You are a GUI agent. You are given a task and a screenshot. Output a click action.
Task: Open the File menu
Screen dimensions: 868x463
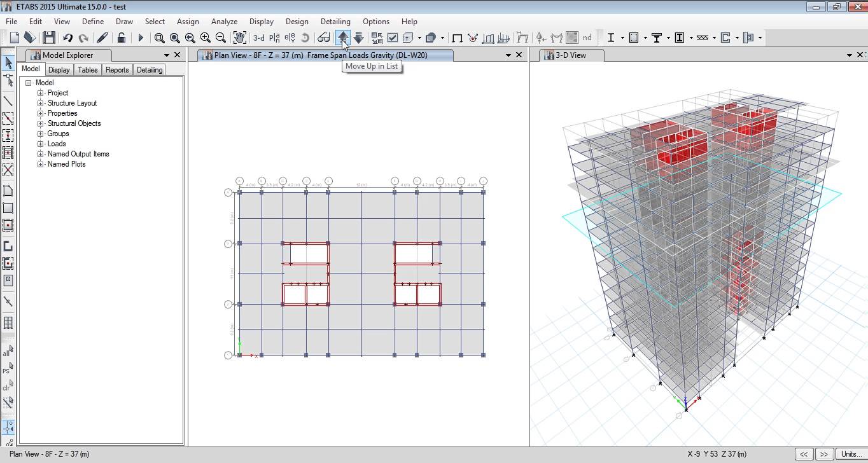coord(11,21)
